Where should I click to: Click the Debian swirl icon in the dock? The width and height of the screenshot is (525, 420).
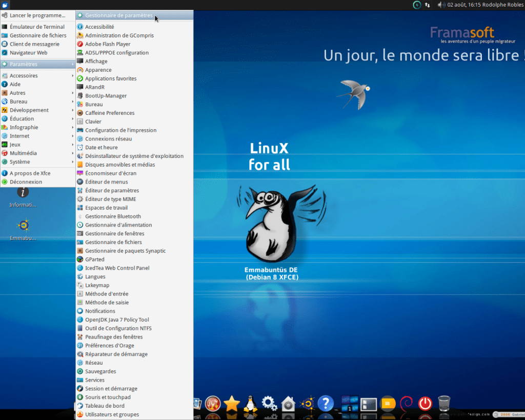pos(406,404)
